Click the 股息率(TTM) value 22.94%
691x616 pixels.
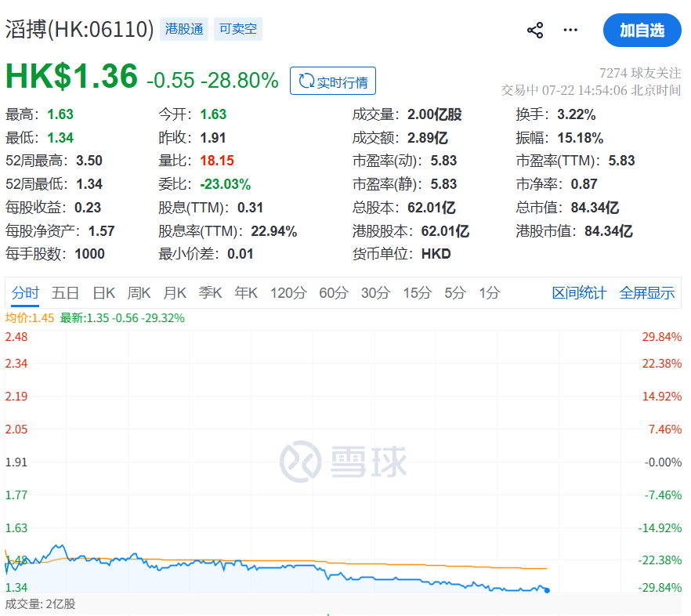tap(273, 231)
